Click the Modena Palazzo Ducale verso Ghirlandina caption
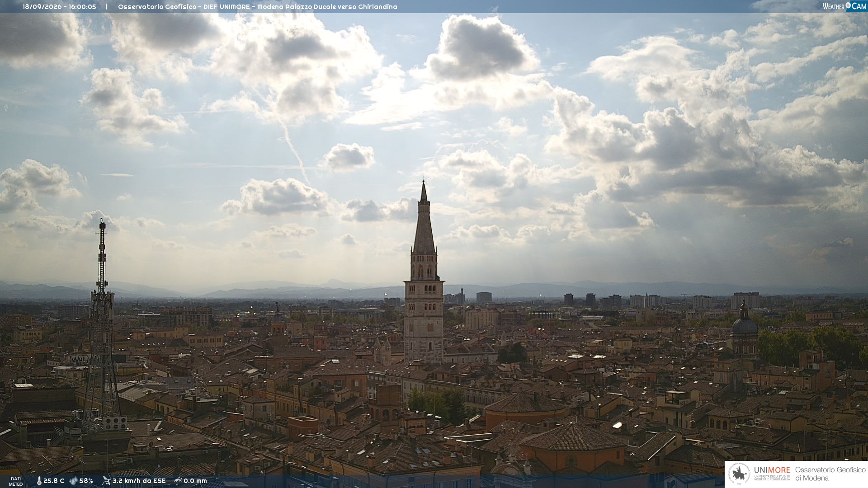The width and height of the screenshot is (868, 488). point(327,7)
